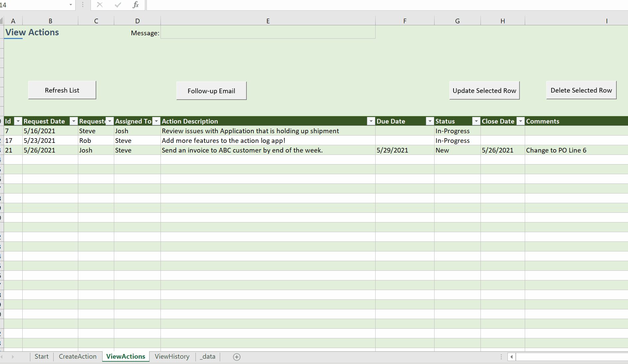Switch to the Start sheet tab

coord(41,356)
